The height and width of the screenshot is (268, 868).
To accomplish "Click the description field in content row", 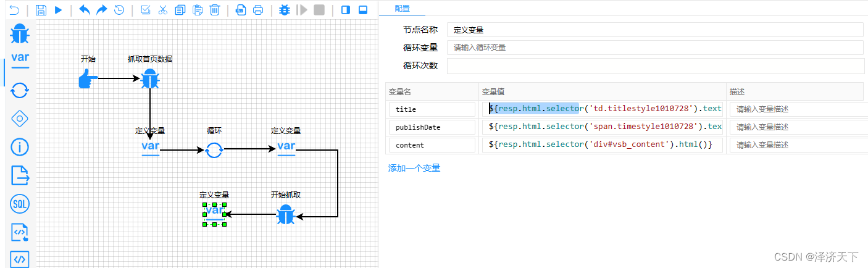I will [798, 145].
